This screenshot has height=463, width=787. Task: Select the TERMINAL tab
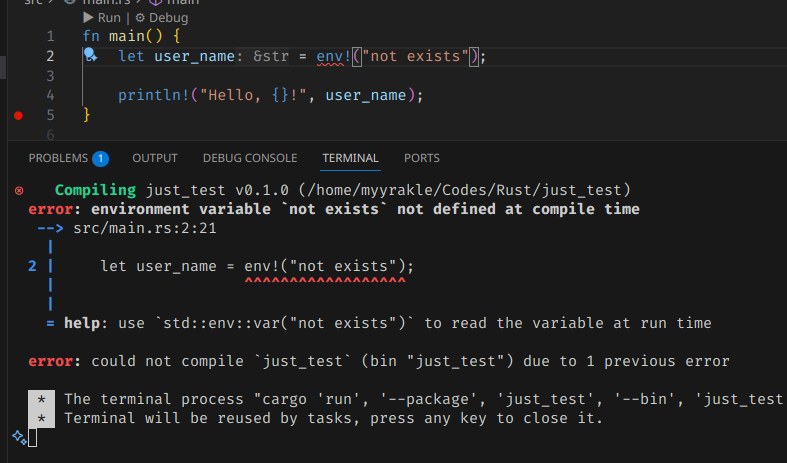coord(350,158)
